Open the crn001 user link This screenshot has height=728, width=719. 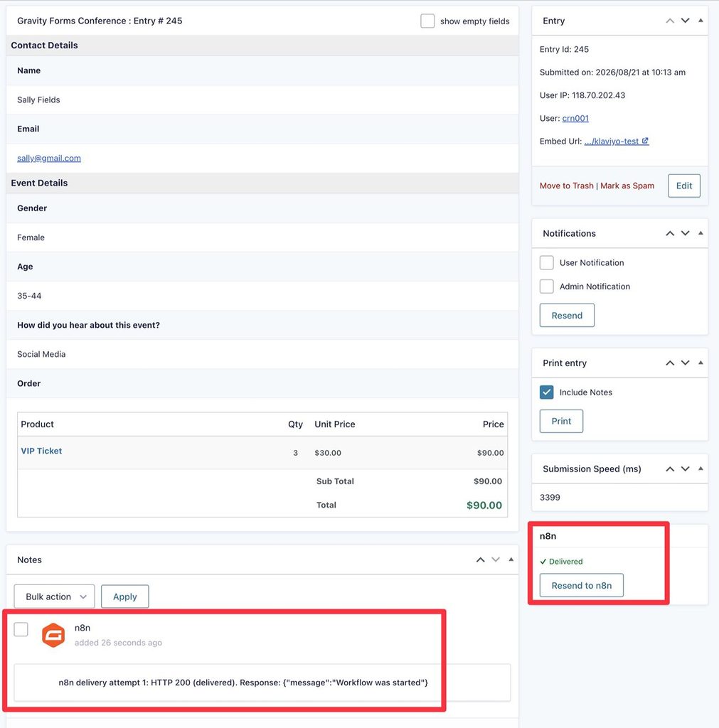(x=575, y=119)
